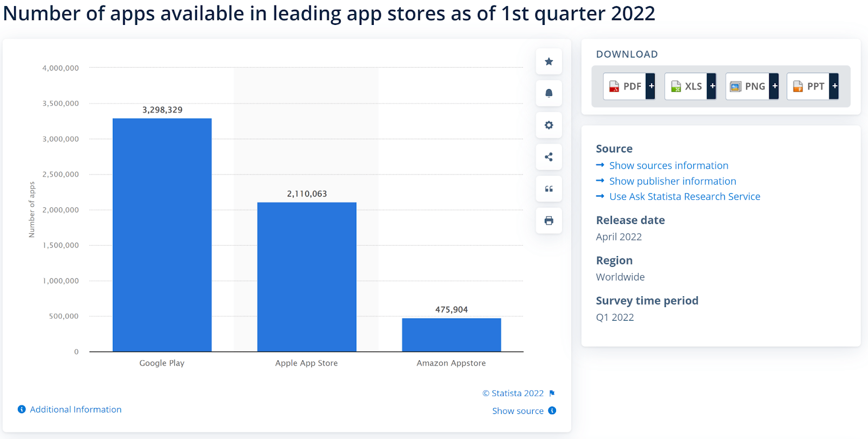This screenshot has width=868, height=439.
Task: Click the Additional Information link
Action: (x=75, y=410)
